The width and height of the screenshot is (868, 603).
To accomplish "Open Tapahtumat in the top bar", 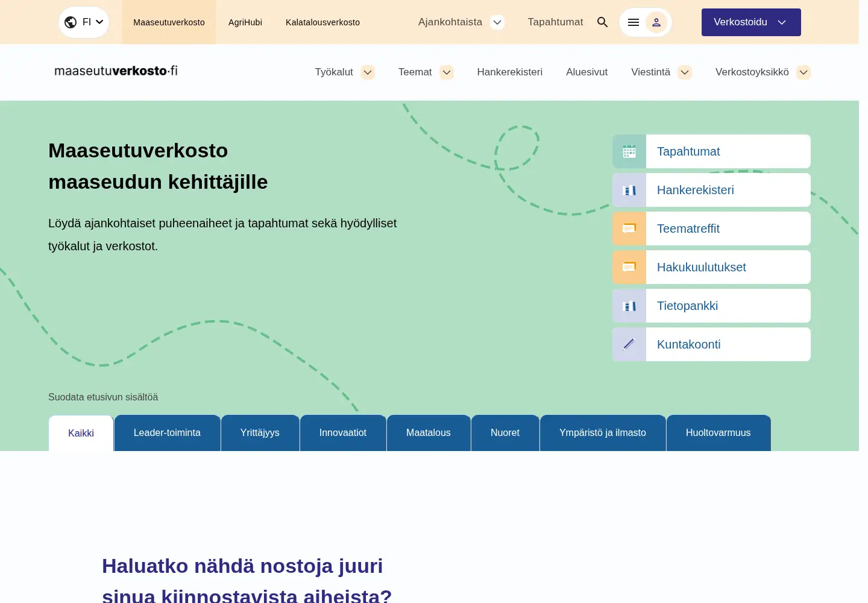I will pyautogui.click(x=555, y=22).
